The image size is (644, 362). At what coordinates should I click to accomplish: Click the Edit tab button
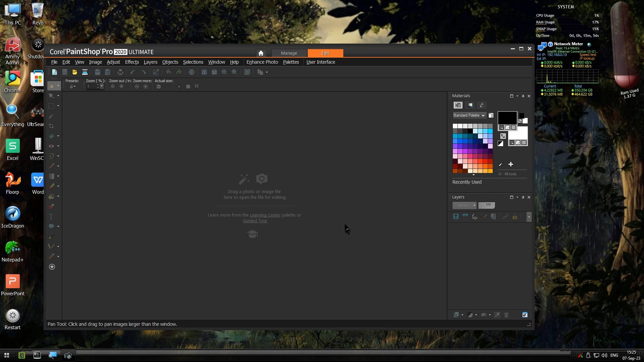click(325, 53)
